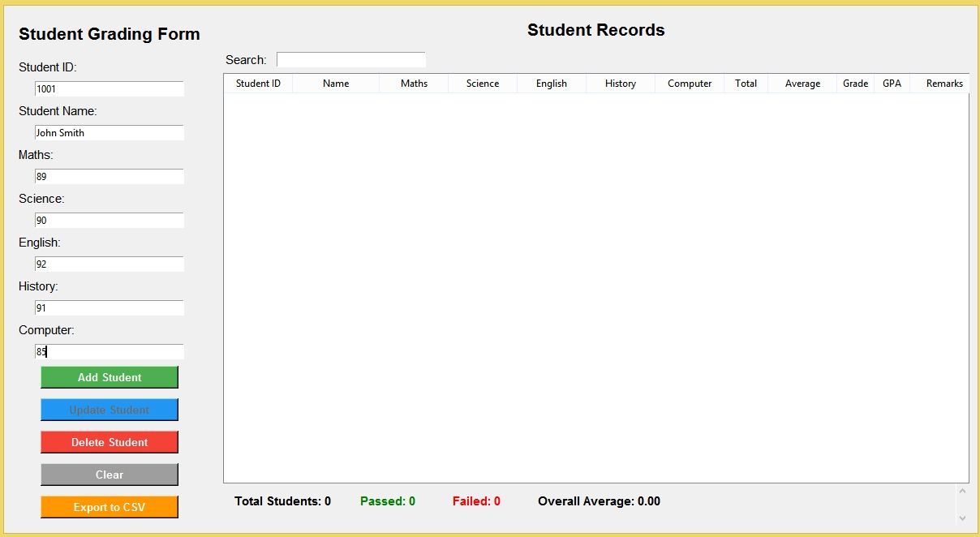Select the History score input field

[110, 308]
